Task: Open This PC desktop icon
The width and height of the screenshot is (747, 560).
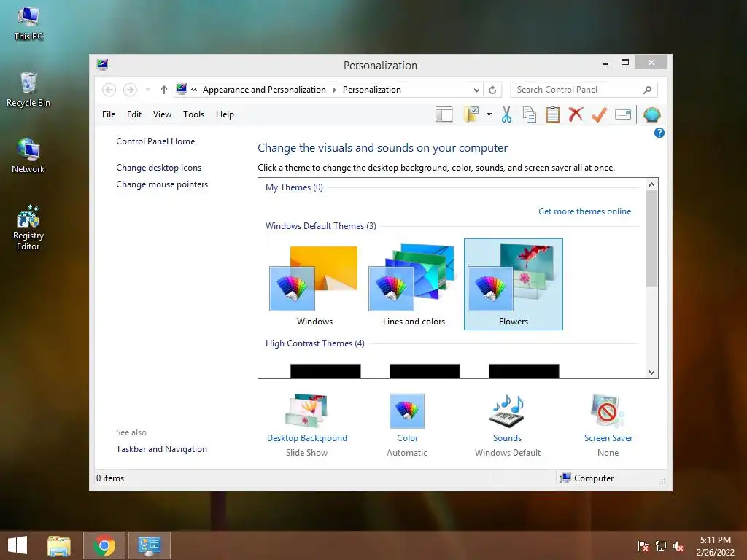Action: tap(28, 24)
